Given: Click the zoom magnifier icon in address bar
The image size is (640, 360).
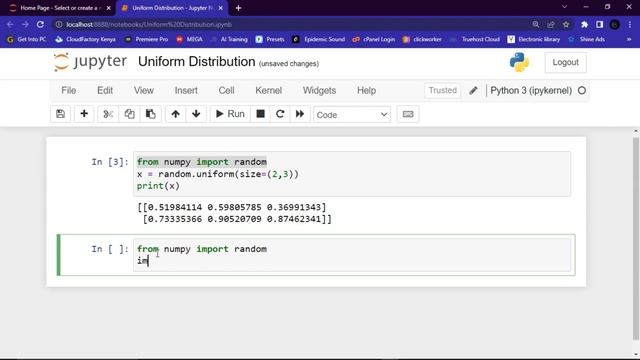Looking at the screenshot, I should (536, 24).
